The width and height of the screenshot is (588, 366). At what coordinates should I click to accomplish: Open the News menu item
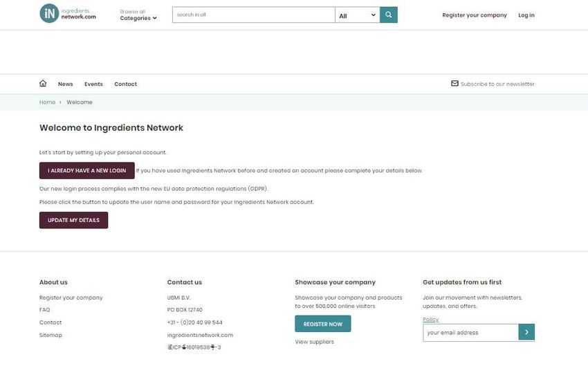click(66, 84)
